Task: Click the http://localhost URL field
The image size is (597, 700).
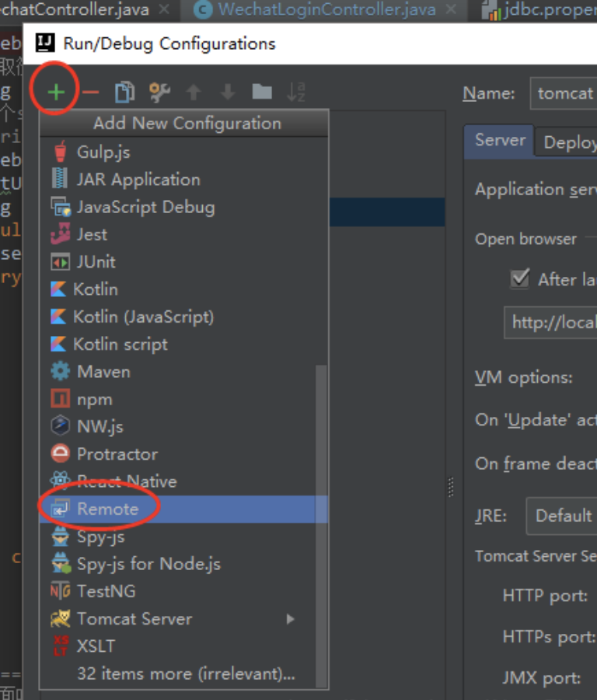Action: 550,322
